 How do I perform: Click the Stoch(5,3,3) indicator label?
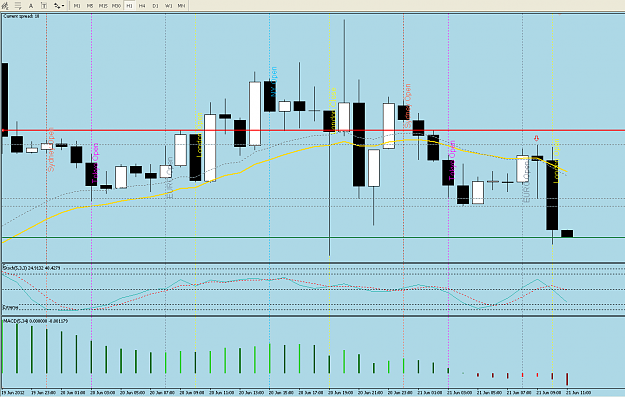coord(31,268)
